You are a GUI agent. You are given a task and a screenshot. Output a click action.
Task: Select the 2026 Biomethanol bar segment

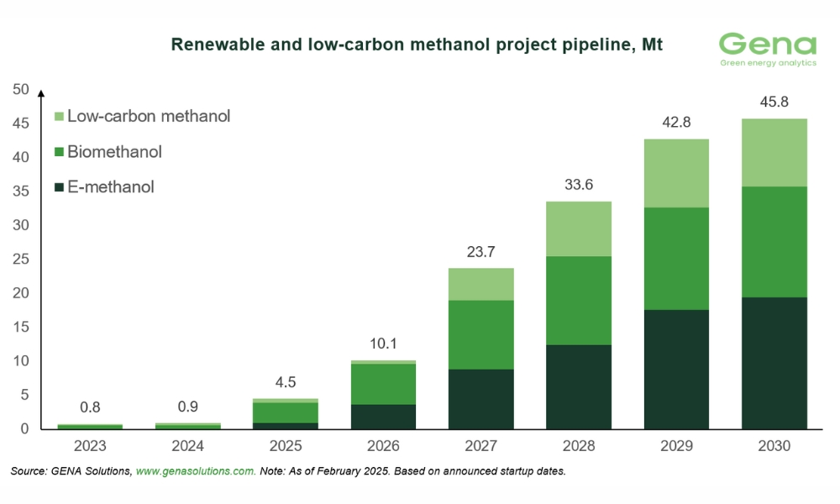(383, 384)
